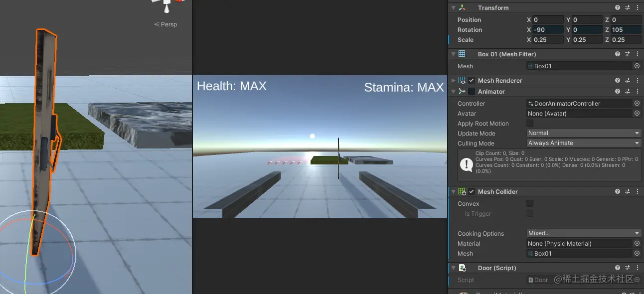Open help for the Transform component
644x294 pixels.
coord(618,7)
